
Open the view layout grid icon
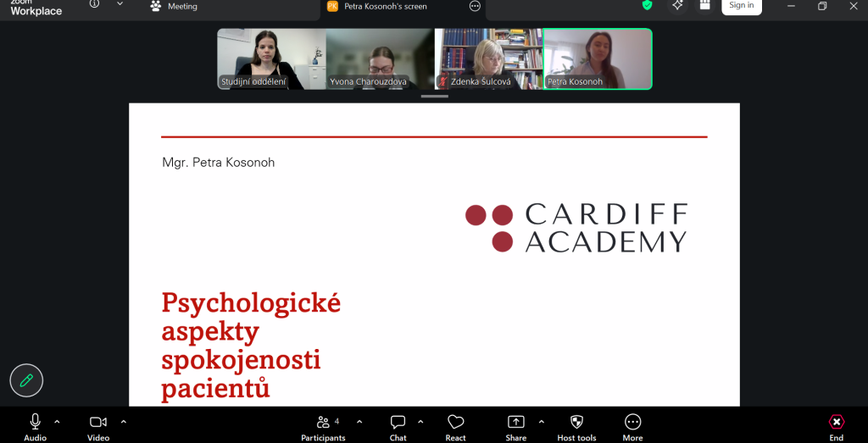(704, 6)
